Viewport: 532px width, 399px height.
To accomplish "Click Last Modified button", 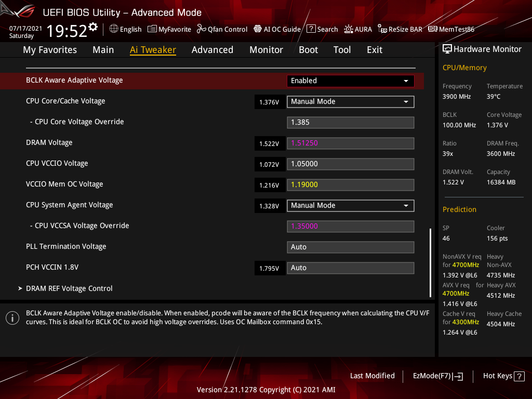I will [x=372, y=376].
